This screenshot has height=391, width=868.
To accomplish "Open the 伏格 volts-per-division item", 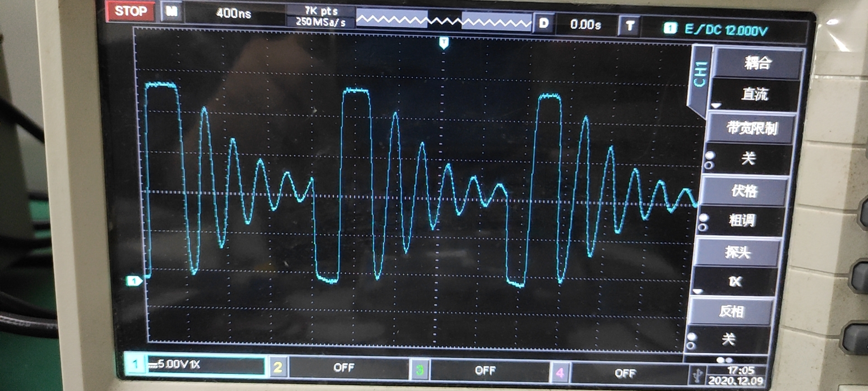I will point(744,191).
